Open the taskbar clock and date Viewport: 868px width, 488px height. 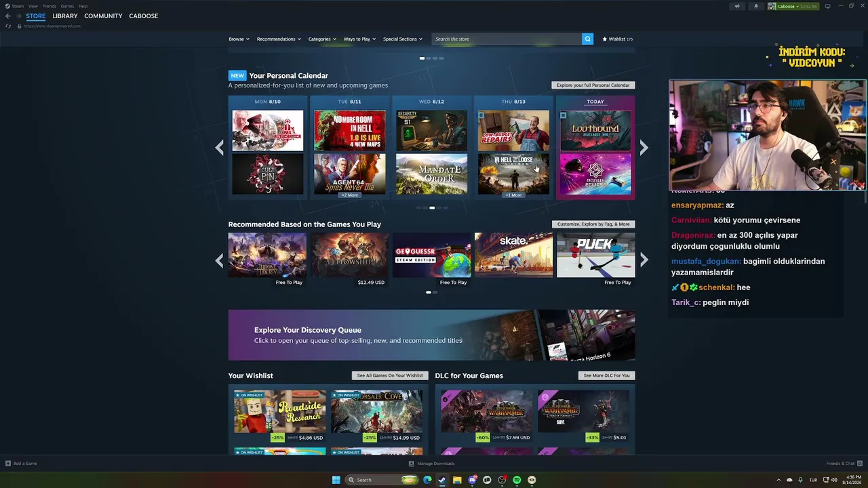tap(851, 480)
